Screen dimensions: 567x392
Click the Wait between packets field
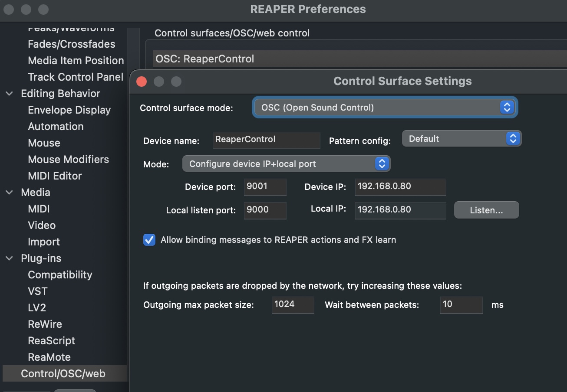click(x=461, y=305)
